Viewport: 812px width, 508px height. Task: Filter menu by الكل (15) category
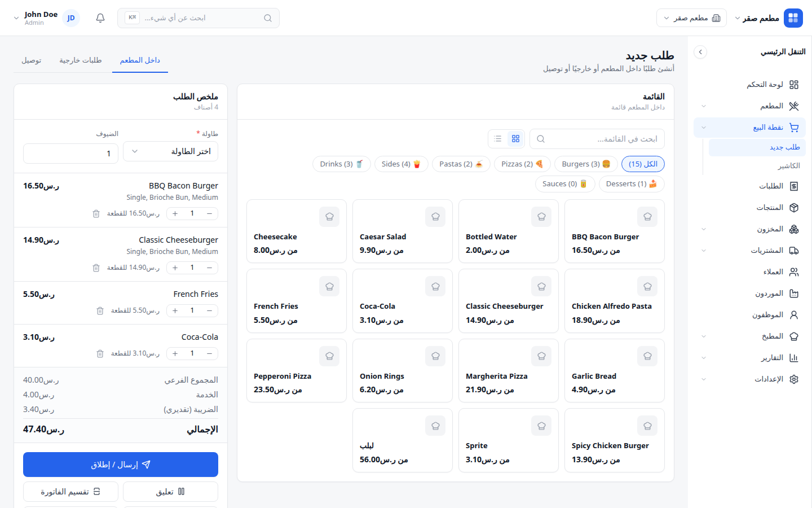tap(643, 164)
